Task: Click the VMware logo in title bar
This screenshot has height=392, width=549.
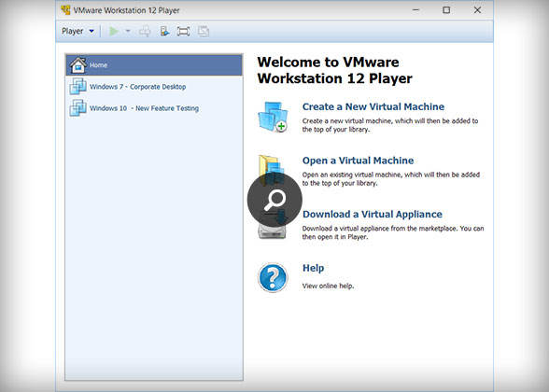Action: point(65,9)
